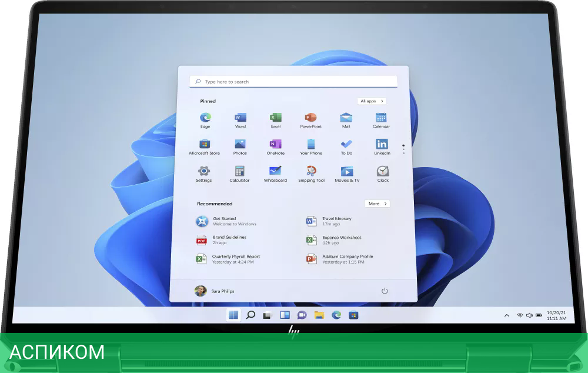Expand More recommended items
This screenshot has width=588, height=373.
(x=377, y=204)
